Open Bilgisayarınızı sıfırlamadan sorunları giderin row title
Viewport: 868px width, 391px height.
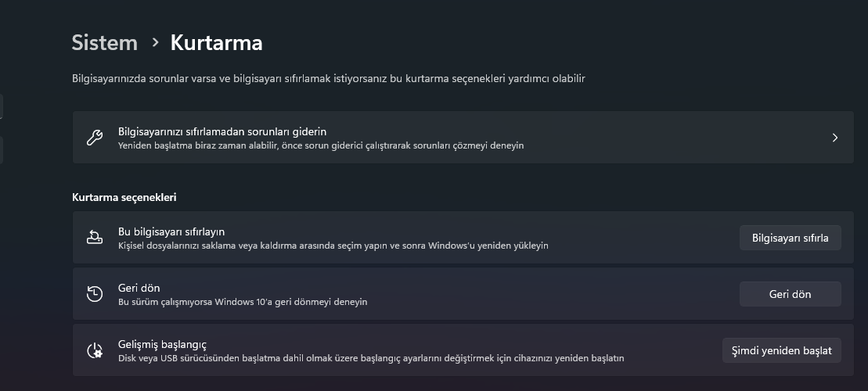point(222,131)
